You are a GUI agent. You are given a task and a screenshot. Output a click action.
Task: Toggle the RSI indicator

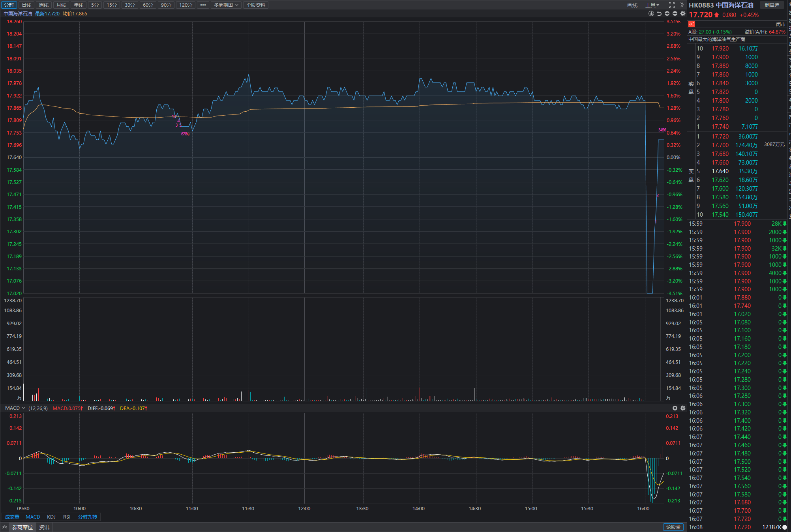point(67,517)
